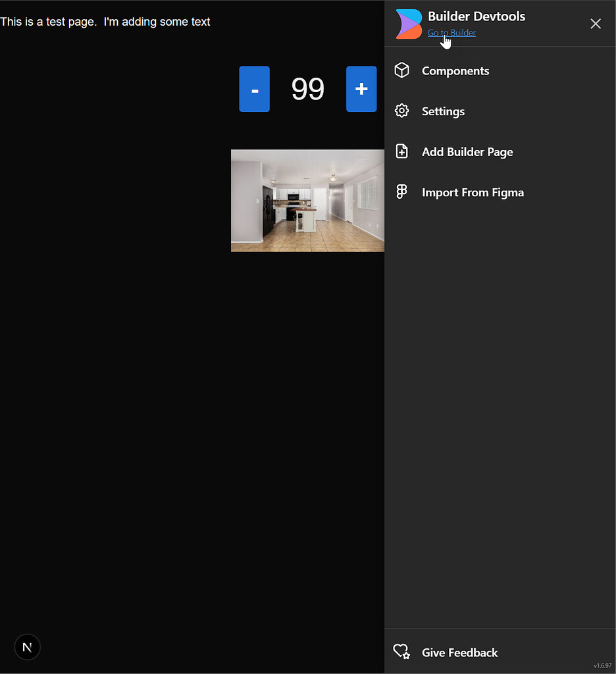Open Add Builder Page option
Screen dimensions: 616x674
point(467,151)
